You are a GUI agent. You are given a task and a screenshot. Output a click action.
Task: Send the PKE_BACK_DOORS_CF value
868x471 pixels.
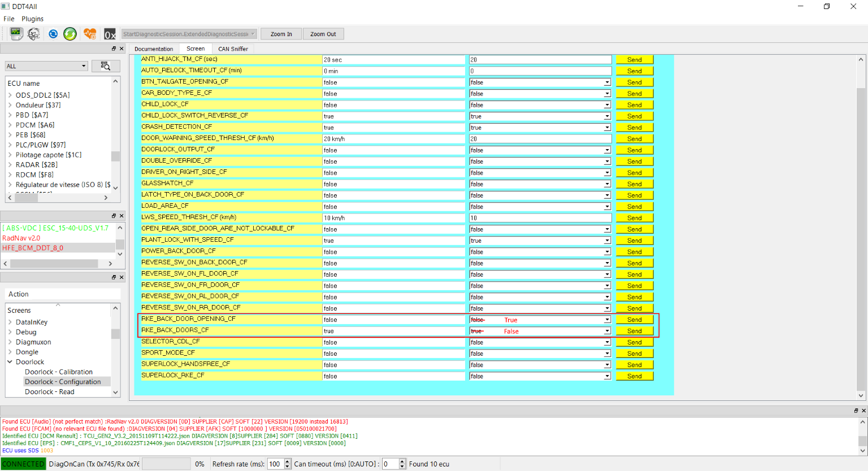(635, 331)
